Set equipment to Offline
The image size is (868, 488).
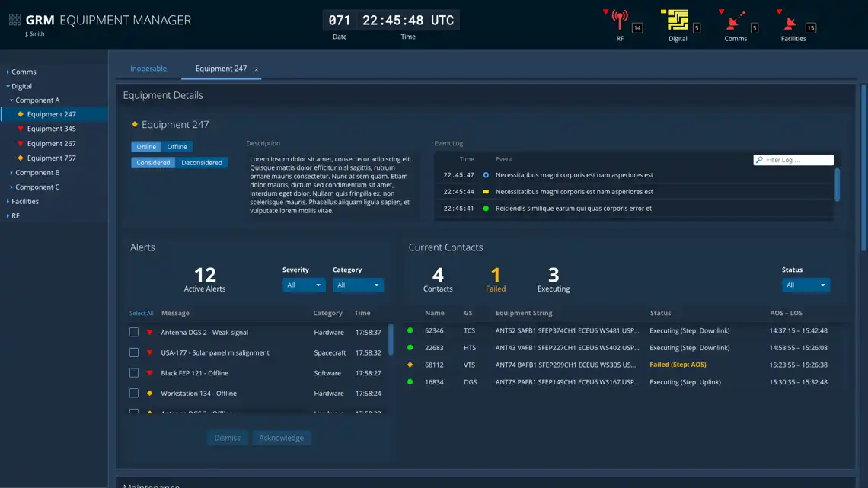tap(177, 147)
